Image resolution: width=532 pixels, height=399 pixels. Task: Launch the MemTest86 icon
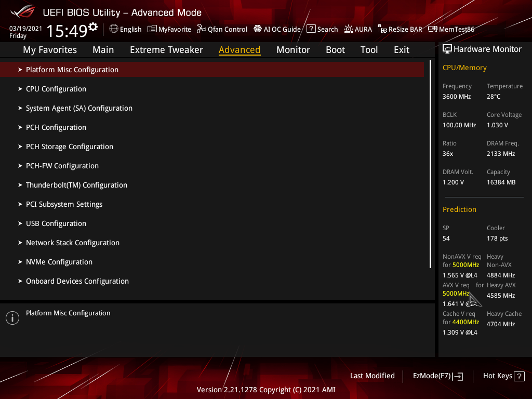(433, 29)
